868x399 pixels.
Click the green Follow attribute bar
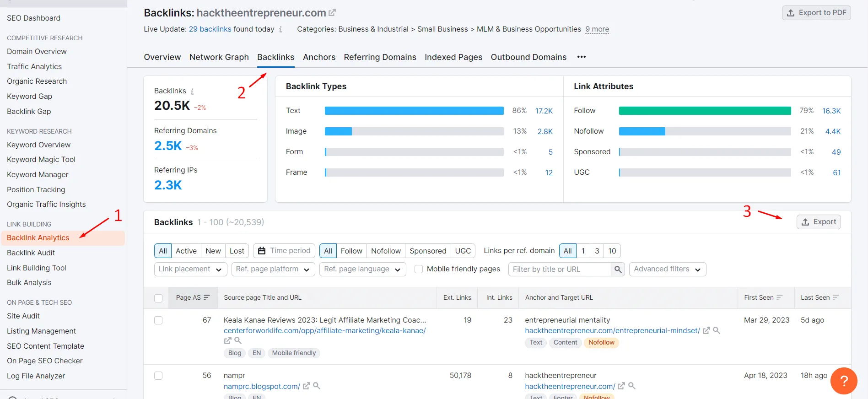(705, 111)
